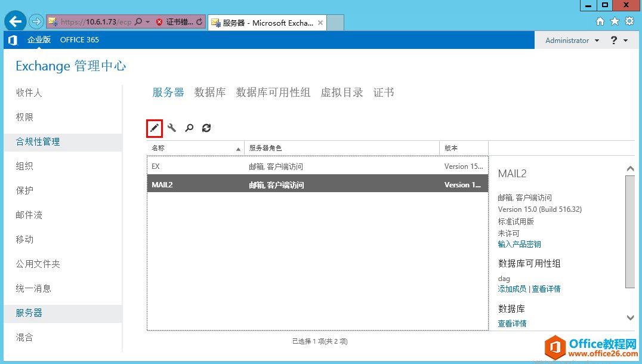Viewport: 642px width, 364px height.
Task: Click the 输入产品密钥 link
Action: click(x=519, y=243)
